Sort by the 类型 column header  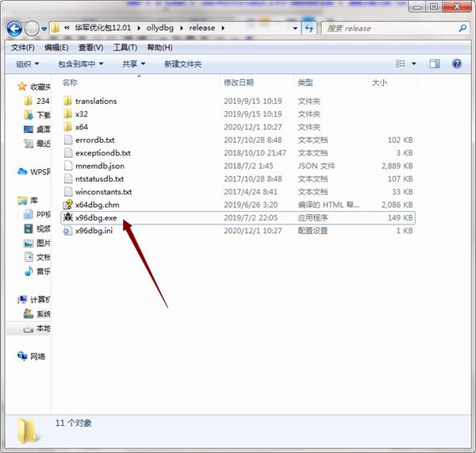(305, 83)
